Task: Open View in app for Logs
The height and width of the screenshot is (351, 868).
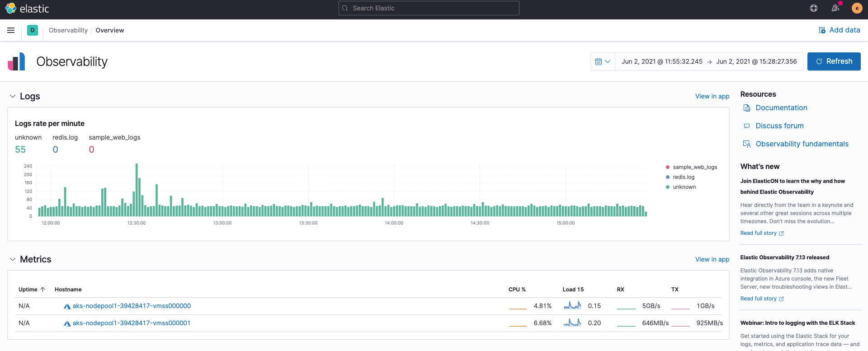Action: (712, 96)
